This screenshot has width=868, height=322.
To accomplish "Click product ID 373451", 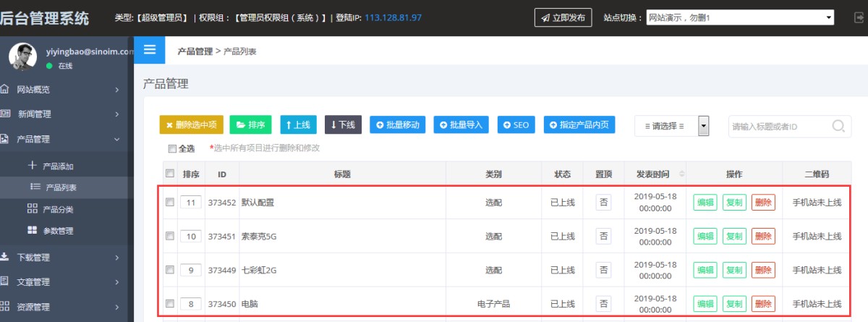I will tap(222, 236).
